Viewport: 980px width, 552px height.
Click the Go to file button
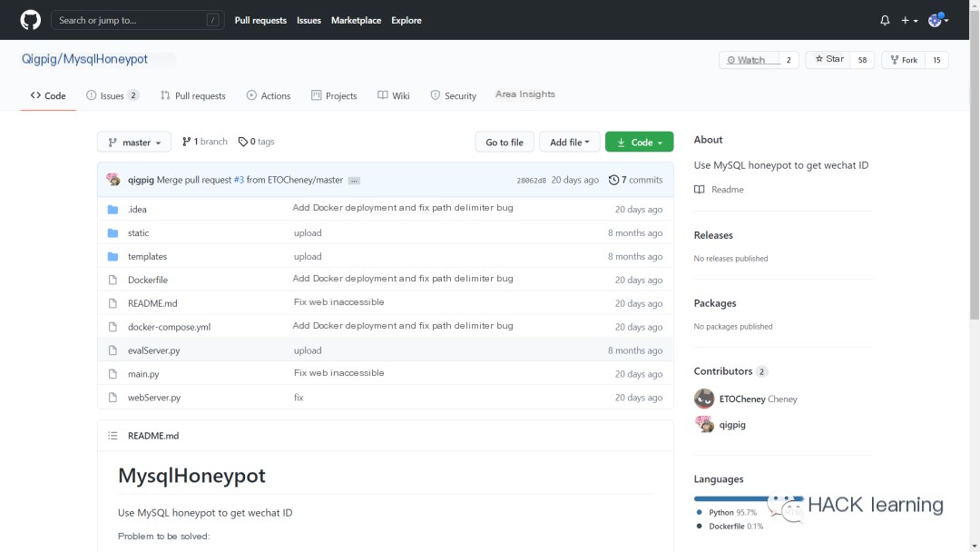pyautogui.click(x=505, y=142)
